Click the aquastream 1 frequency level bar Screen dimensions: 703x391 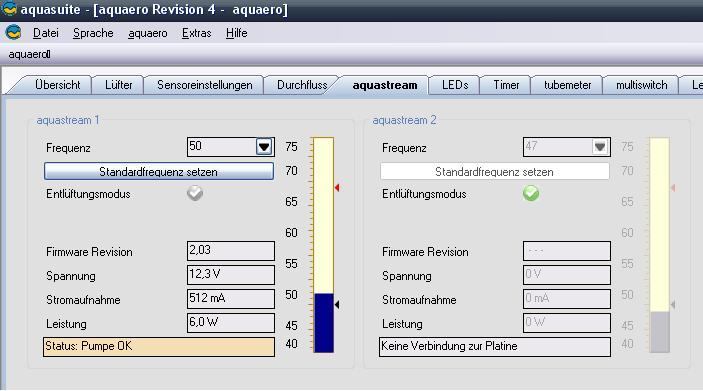click(x=324, y=245)
